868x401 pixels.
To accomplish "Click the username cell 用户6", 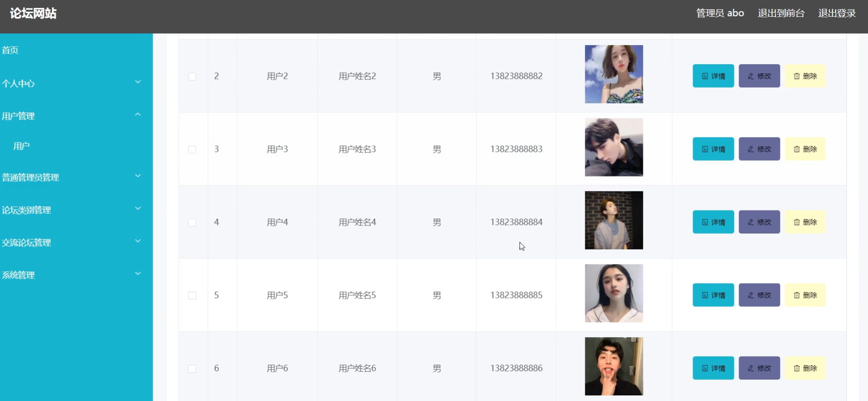I will pyautogui.click(x=277, y=368).
